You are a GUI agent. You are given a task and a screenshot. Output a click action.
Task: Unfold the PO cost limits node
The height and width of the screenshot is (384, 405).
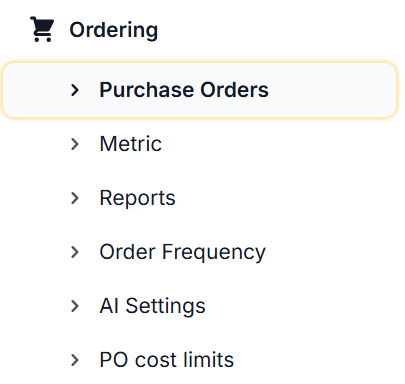point(75,360)
